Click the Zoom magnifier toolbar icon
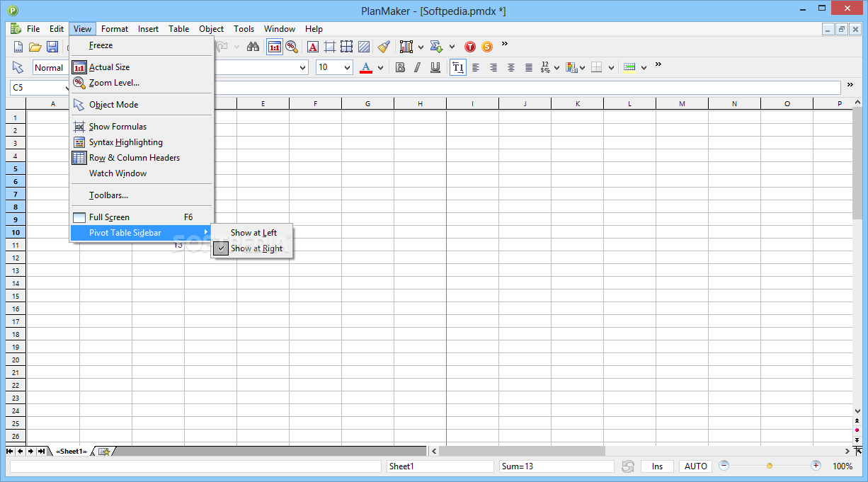This screenshot has width=868, height=482. tap(291, 47)
